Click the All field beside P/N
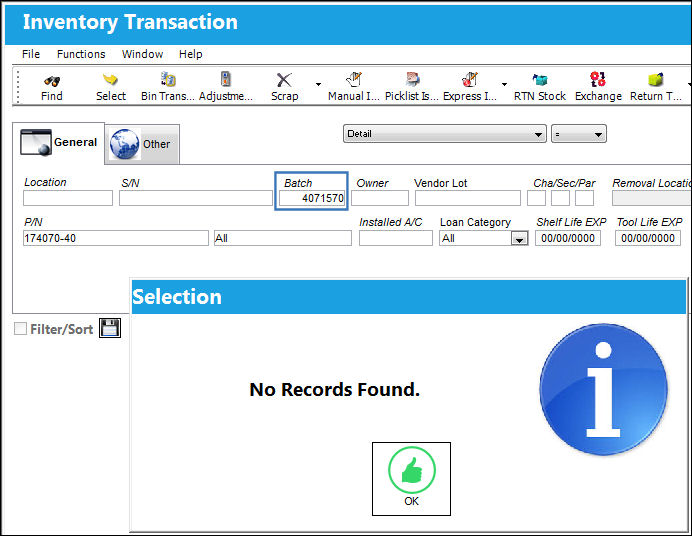Viewport: 692px width, 536px height. [283, 238]
